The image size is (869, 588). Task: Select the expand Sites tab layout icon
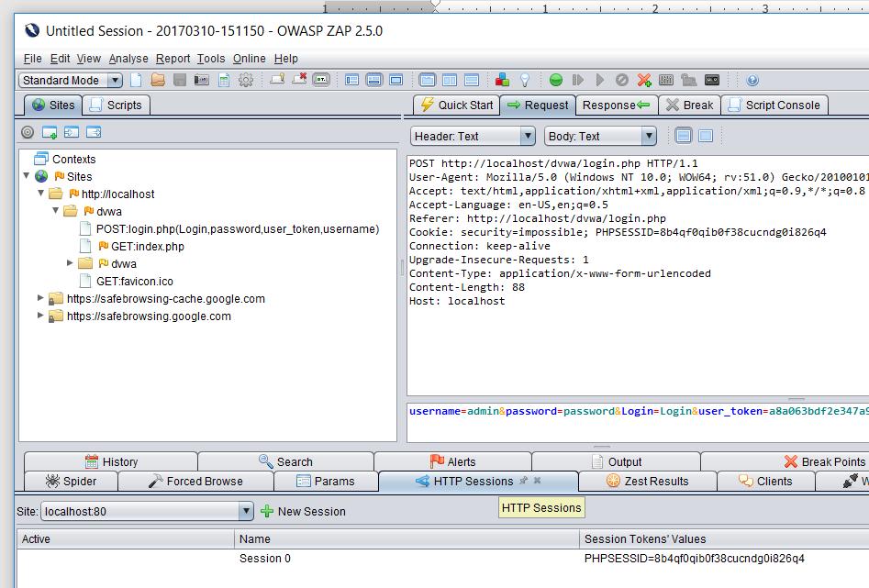pyautogui.click(x=352, y=81)
